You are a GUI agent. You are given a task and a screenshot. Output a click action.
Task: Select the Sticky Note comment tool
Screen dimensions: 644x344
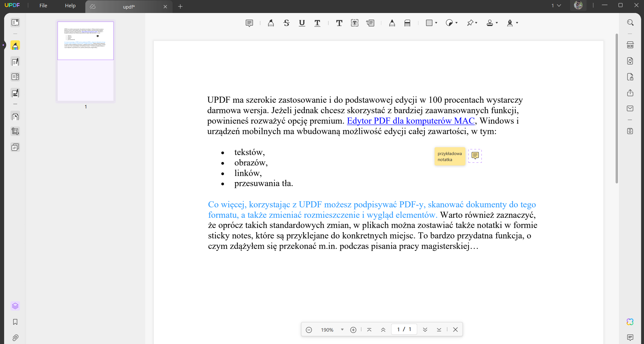249,23
